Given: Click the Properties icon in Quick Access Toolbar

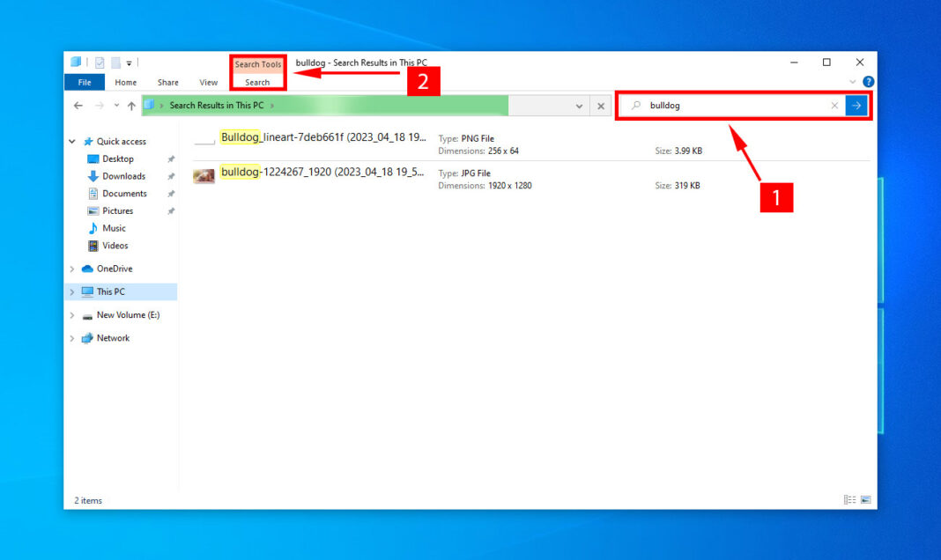Looking at the screenshot, I should click(x=99, y=62).
